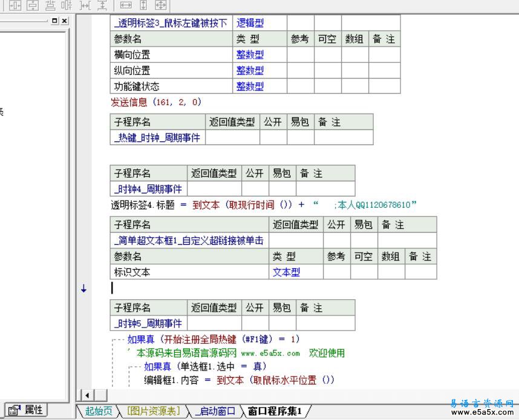The image size is (519, 420).
Task: Switch to the 起始页 tab
Action: [99, 411]
